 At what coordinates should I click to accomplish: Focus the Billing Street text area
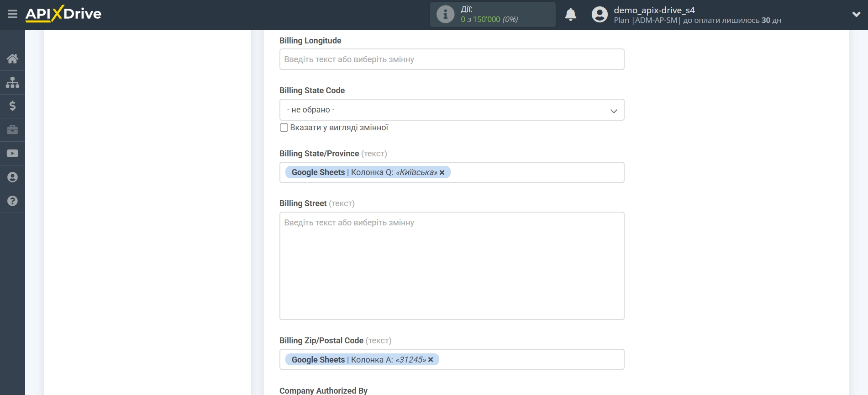[452, 266]
